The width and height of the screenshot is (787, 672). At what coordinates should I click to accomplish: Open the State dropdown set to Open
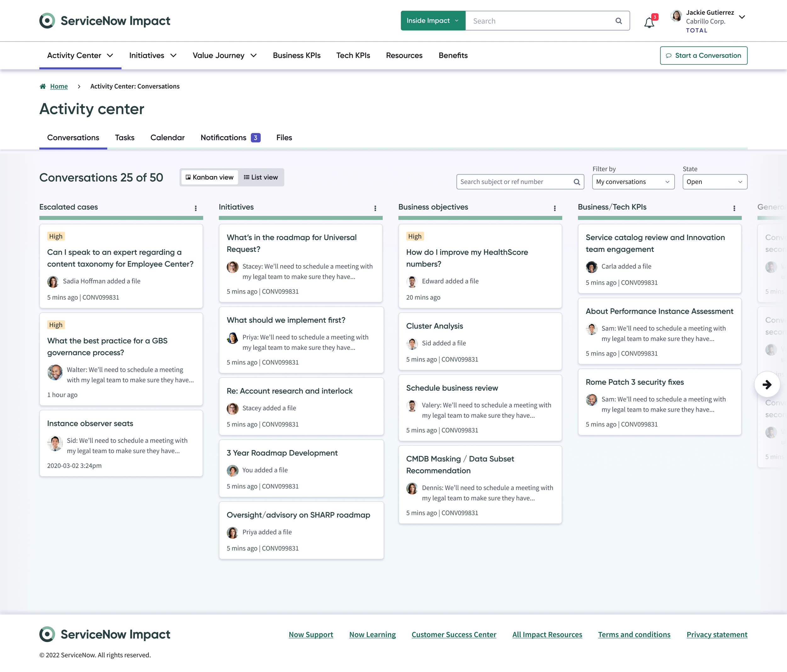715,182
